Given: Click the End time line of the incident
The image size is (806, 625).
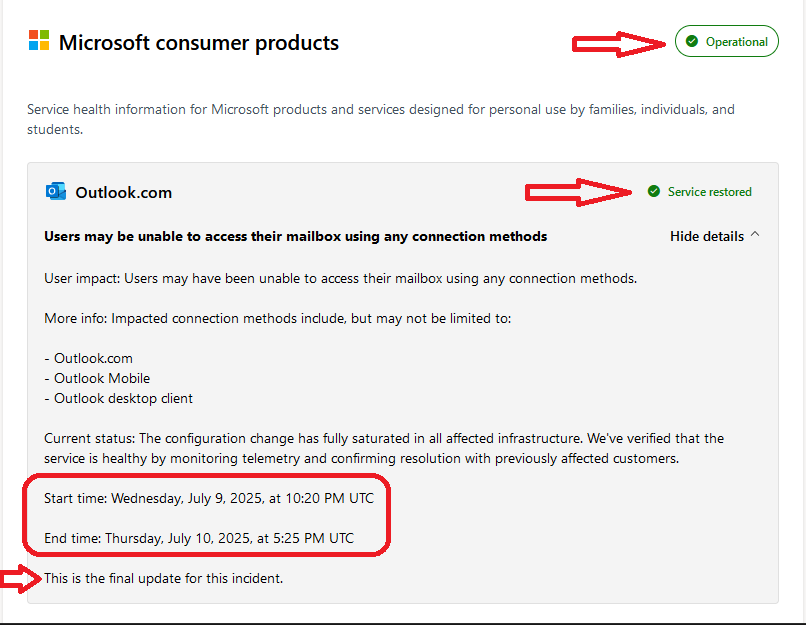Looking at the screenshot, I should [199, 538].
